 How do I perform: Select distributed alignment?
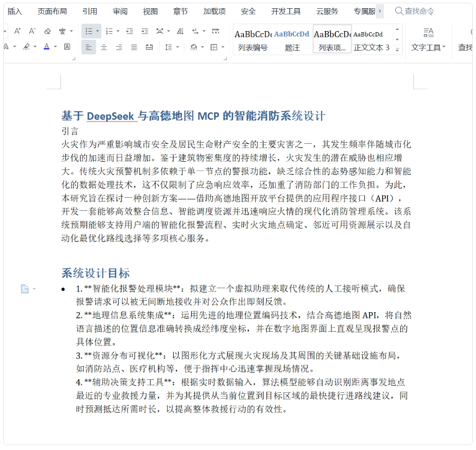click(149, 47)
